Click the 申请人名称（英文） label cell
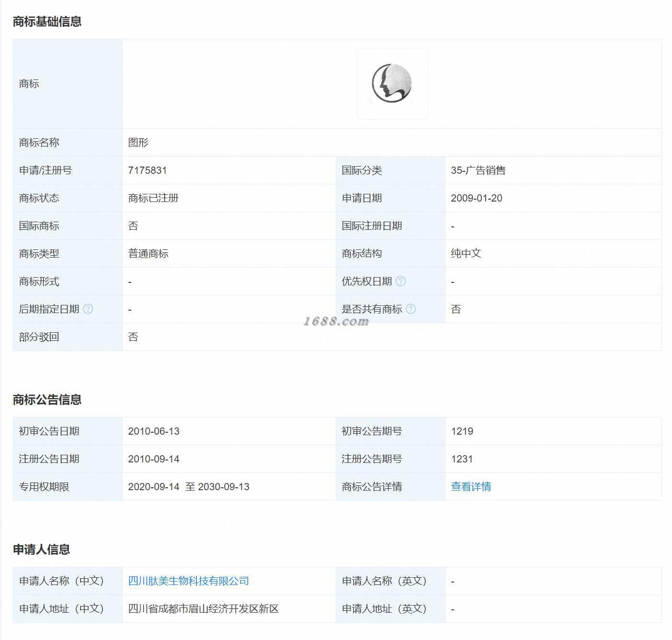Screen dimensions: 672x640 click(390, 581)
